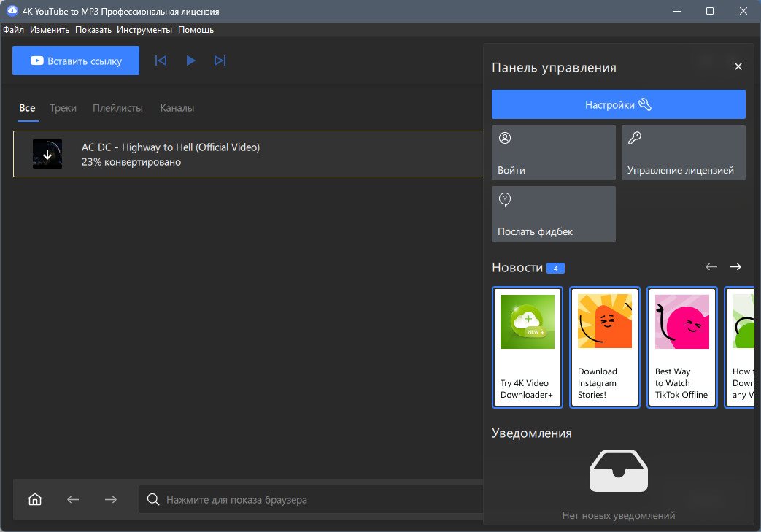Navigate back in the browser bar
Viewport: 761px width, 532px height.
pyautogui.click(x=73, y=499)
